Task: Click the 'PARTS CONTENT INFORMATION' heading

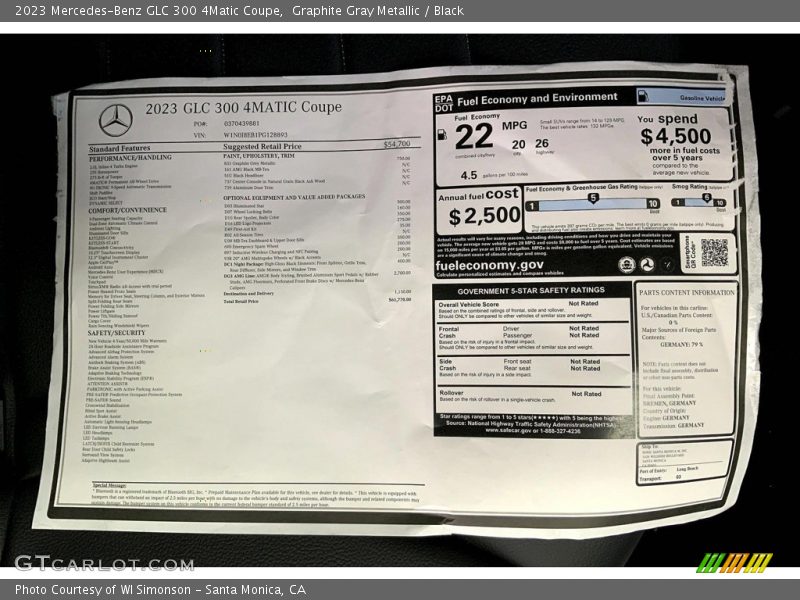Action: [x=687, y=293]
